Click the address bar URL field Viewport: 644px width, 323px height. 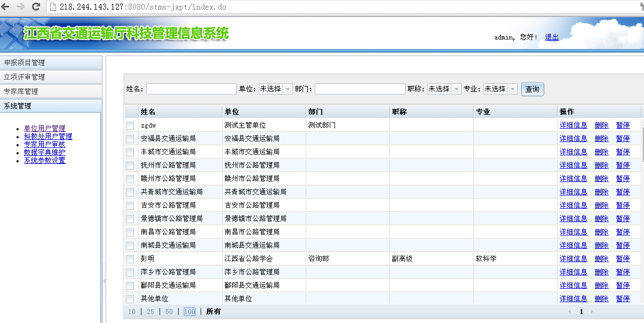[341, 7]
